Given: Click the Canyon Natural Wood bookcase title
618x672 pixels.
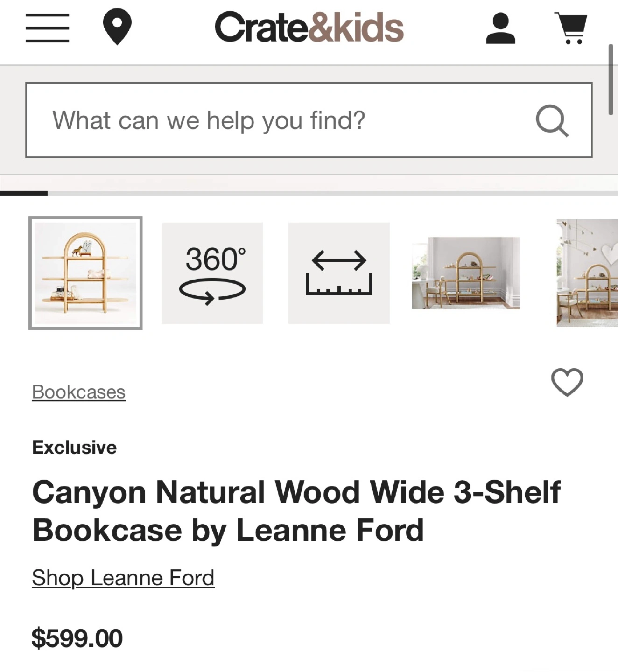Looking at the screenshot, I should 296,511.
